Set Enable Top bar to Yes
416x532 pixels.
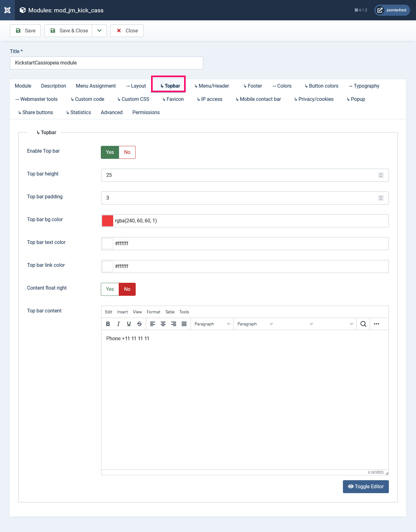(x=110, y=152)
